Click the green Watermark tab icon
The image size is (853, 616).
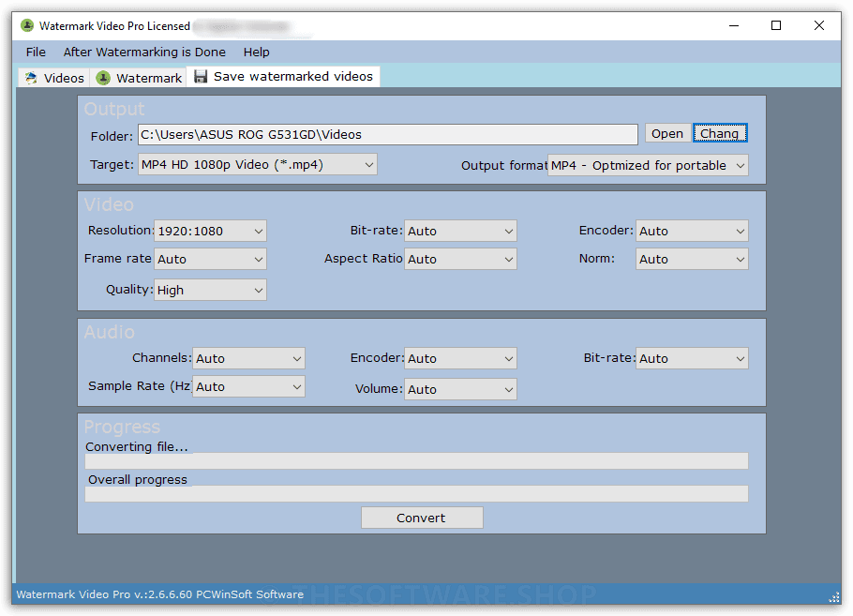[x=103, y=78]
